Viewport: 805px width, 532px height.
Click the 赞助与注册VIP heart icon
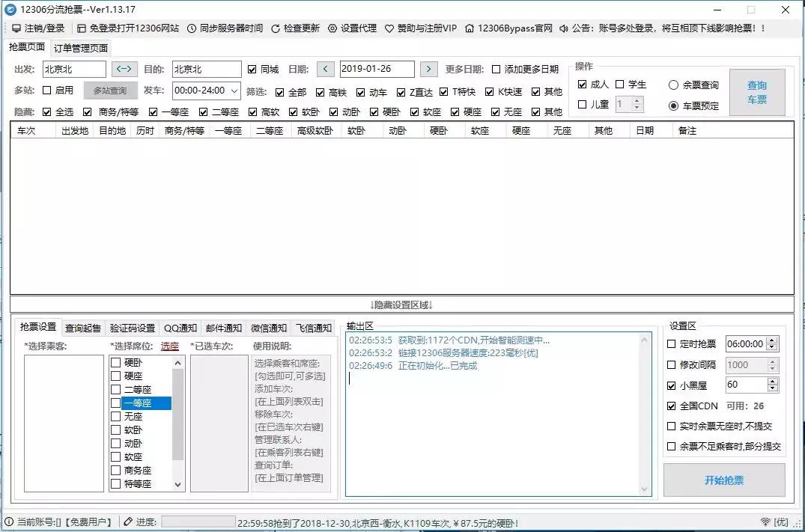[390, 28]
